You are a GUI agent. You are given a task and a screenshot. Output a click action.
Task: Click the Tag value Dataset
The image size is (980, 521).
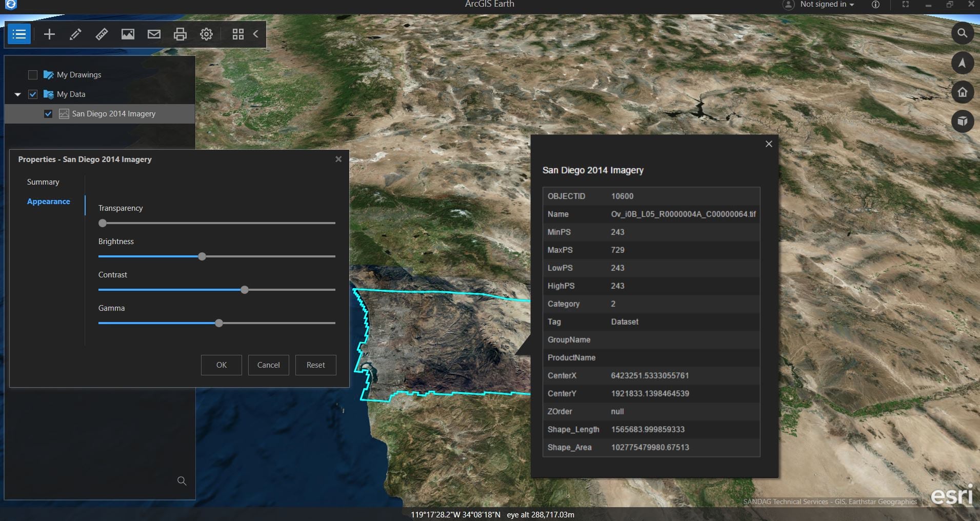coord(625,322)
